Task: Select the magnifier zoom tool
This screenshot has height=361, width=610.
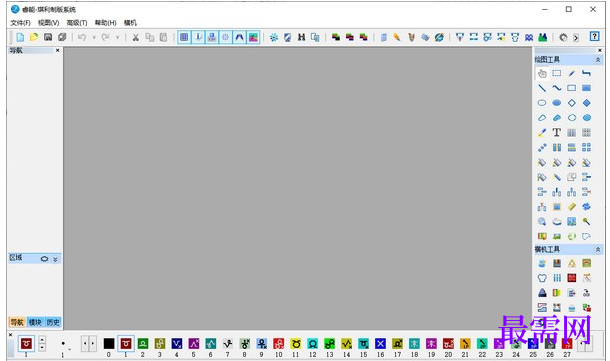Action: tap(542, 222)
